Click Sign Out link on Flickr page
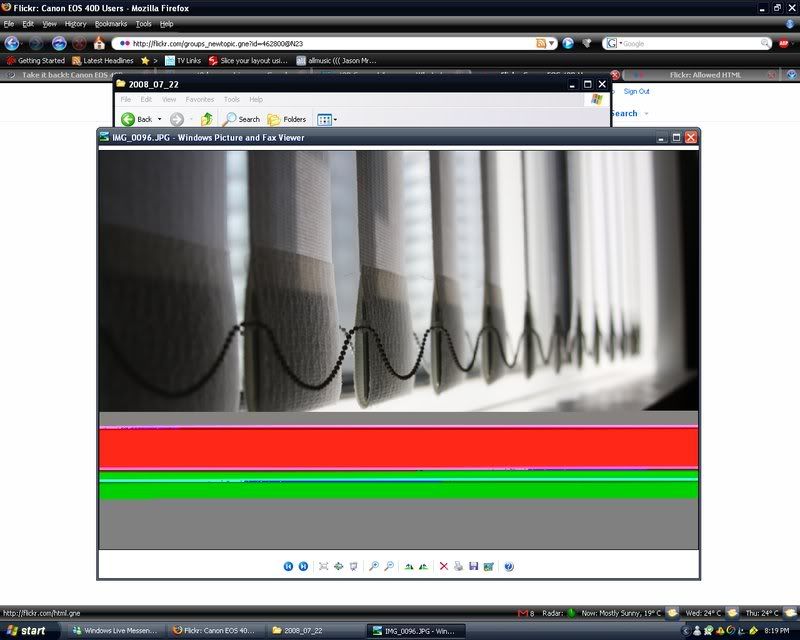 tap(636, 91)
